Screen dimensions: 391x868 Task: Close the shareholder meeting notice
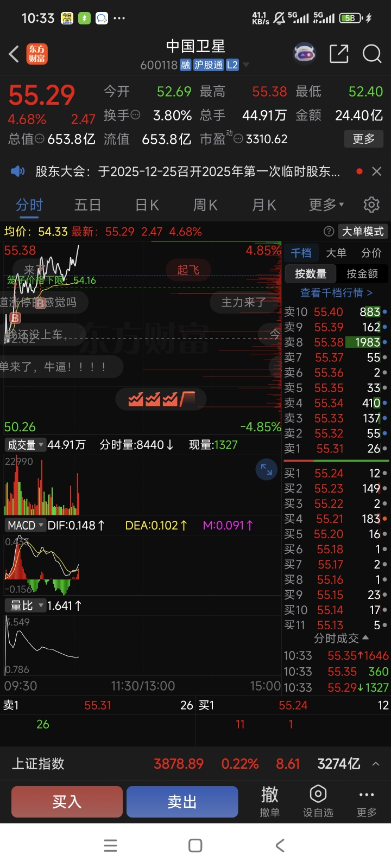pyautogui.click(x=376, y=171)
